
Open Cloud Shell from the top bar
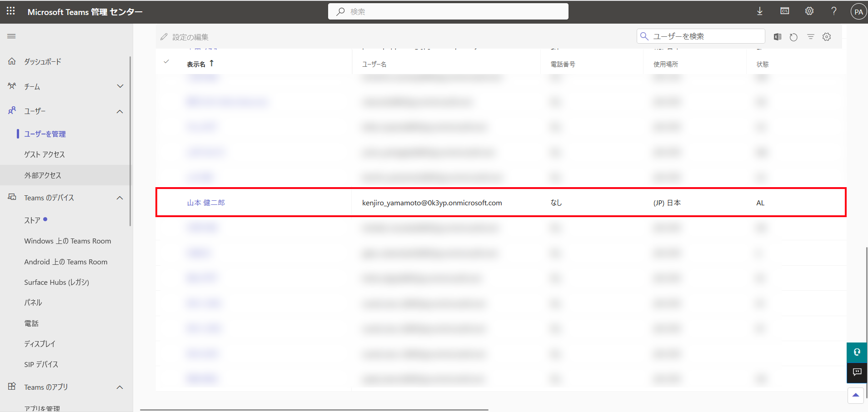click(x=785, y=11)
